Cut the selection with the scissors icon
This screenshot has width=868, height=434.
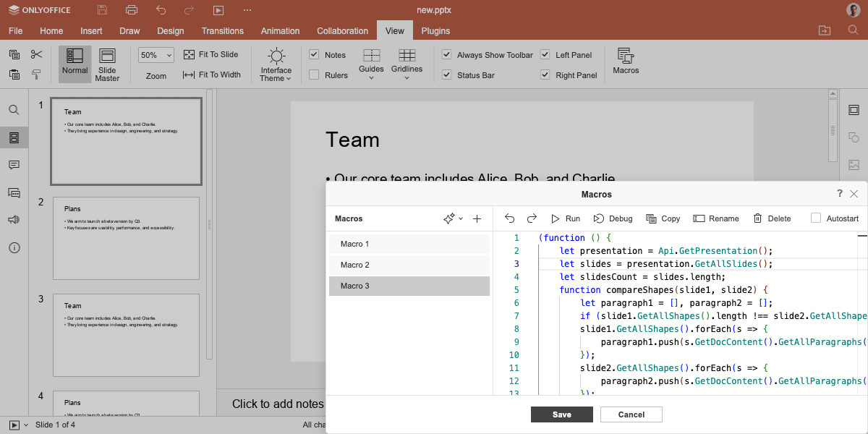37,54
